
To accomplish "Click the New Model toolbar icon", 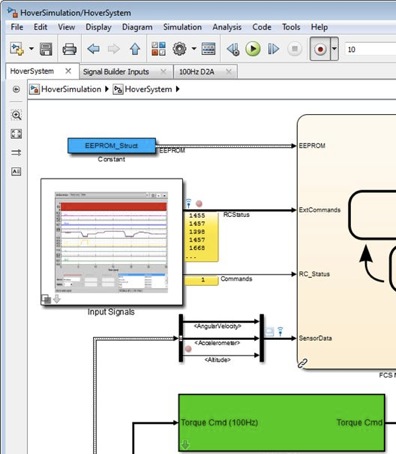I will click(16, 49).
